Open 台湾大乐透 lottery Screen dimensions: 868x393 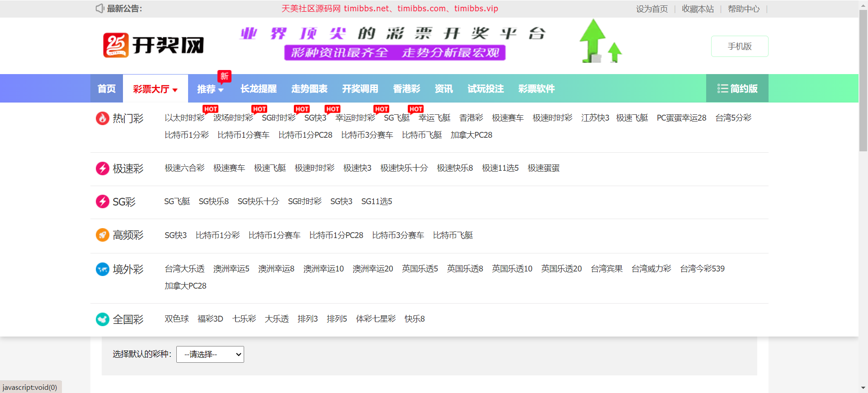point(184,269)
